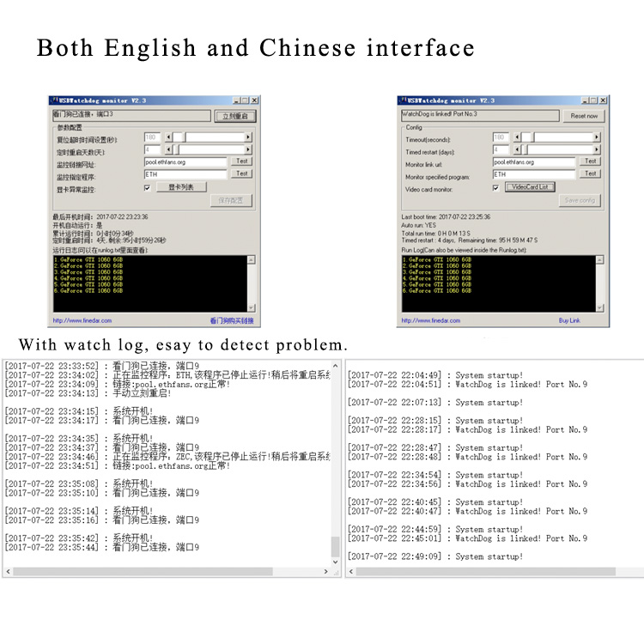Close the Chinese USBWatchdog monitor window
Image resolution: width=644 pixels, height=644 pixels.
[x=253, y=100]
